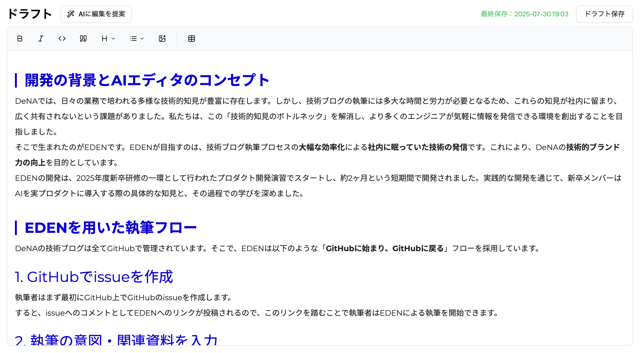Toggle bold formatting in toolbar
The height and width of the screenshot is (353, 644).
(x=20, y=39)
